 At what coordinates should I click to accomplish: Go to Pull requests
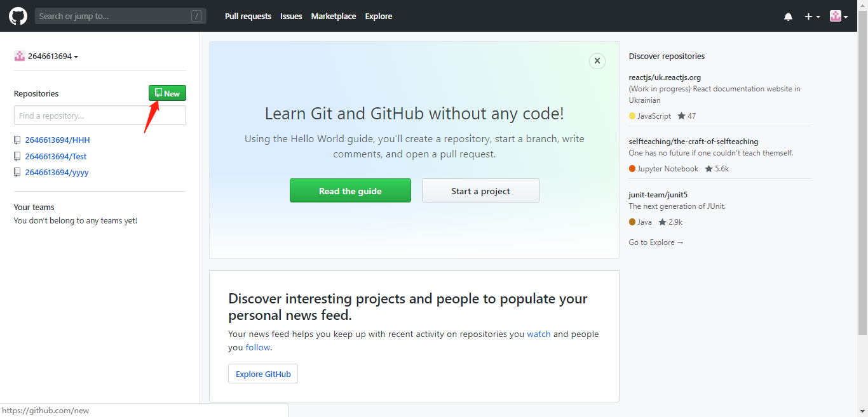(x=248, y=17)
